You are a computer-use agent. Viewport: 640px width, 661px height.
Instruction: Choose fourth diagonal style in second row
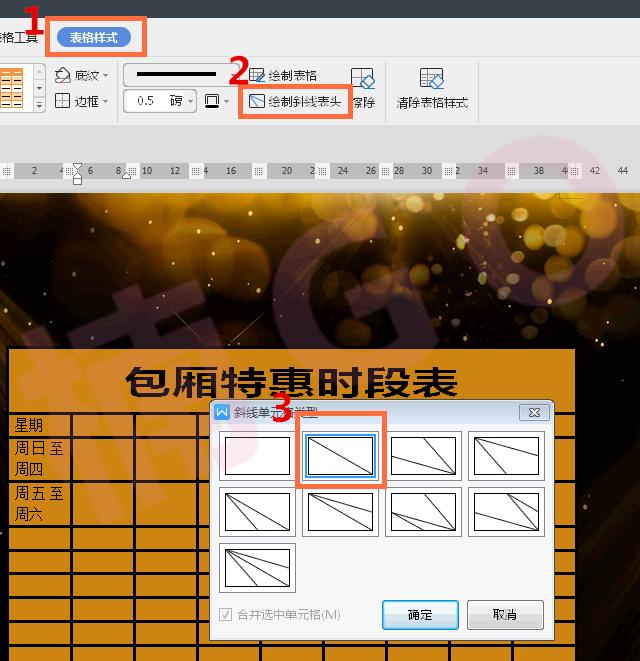(506, 512)
